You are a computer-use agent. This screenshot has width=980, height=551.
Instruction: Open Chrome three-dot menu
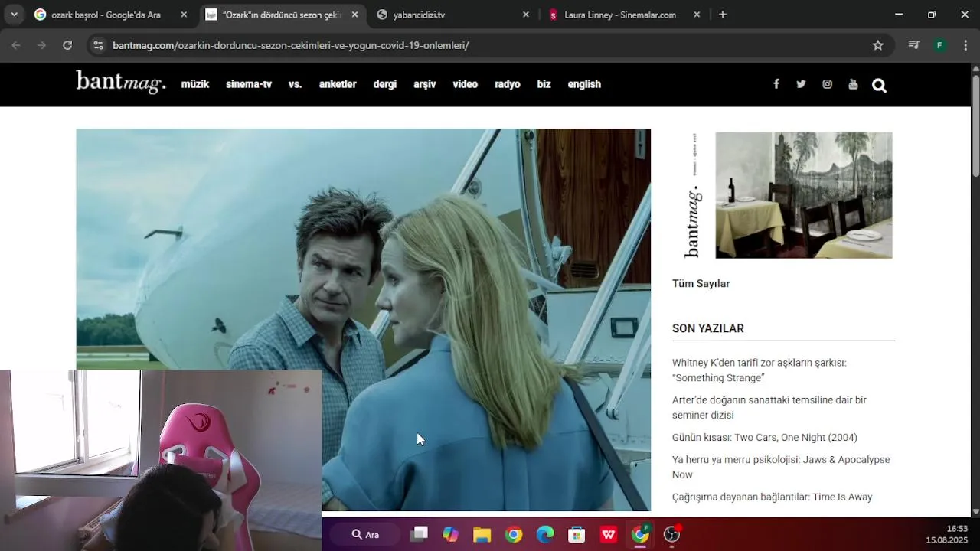(964, 45)
